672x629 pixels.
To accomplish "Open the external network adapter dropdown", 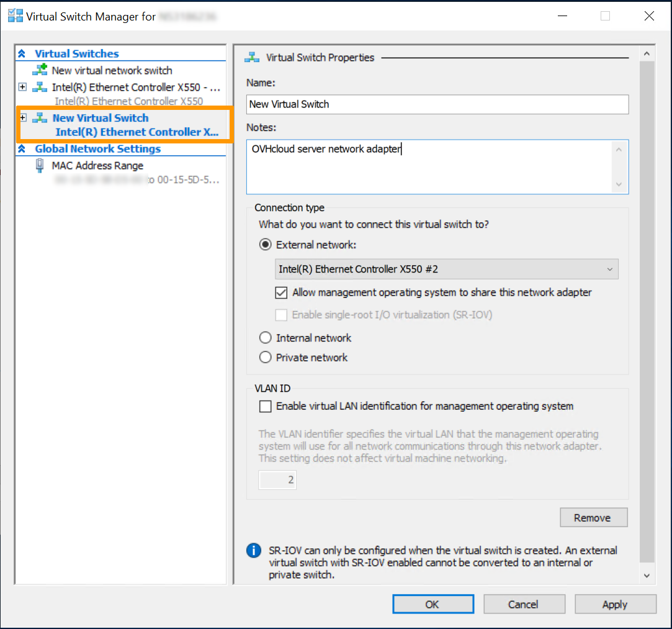I will click(609, 269).
